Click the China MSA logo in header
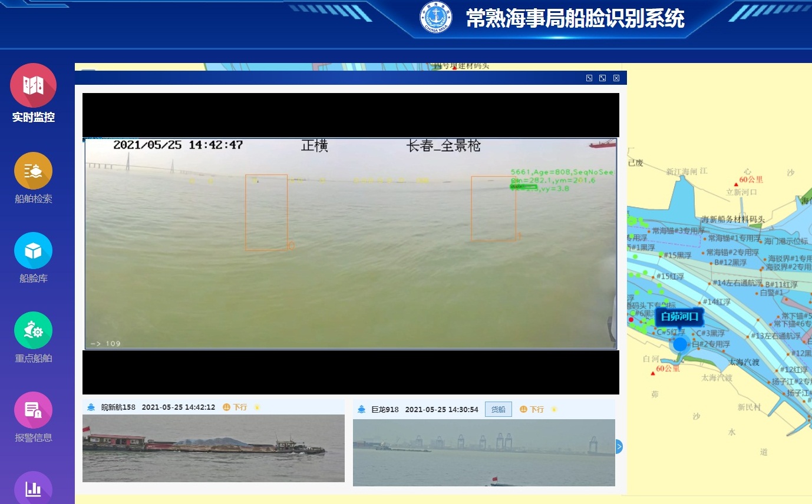This screenshot has height=504, width=812. click(x=435, y=18)
